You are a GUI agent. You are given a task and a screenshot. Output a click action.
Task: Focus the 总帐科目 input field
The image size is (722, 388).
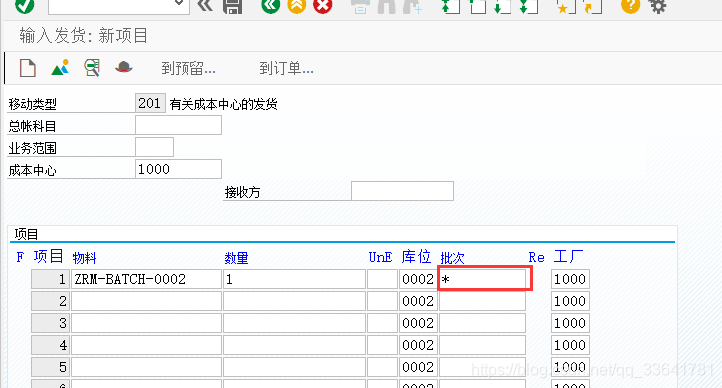point(178,125)
